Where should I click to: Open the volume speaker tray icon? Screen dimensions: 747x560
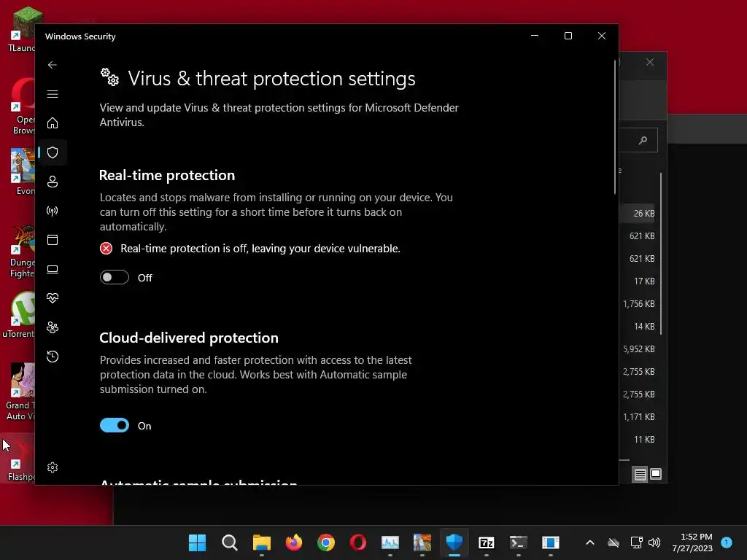tap(654, 542)
